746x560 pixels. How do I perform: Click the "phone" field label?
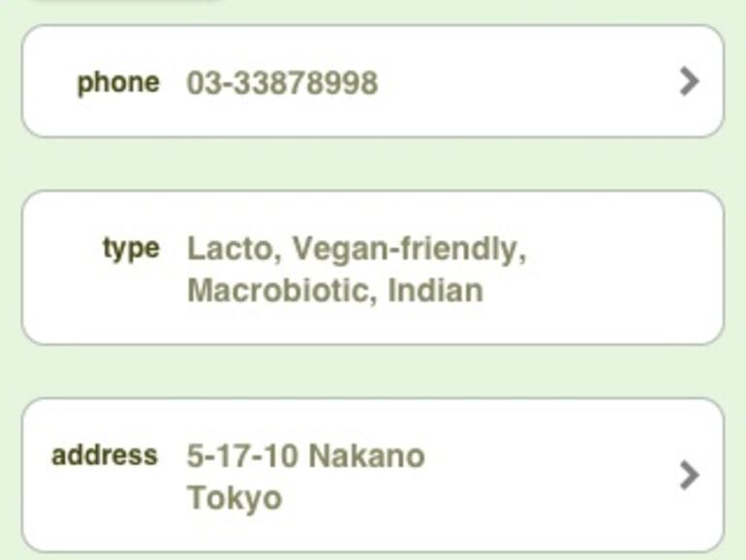coord(118,82)
